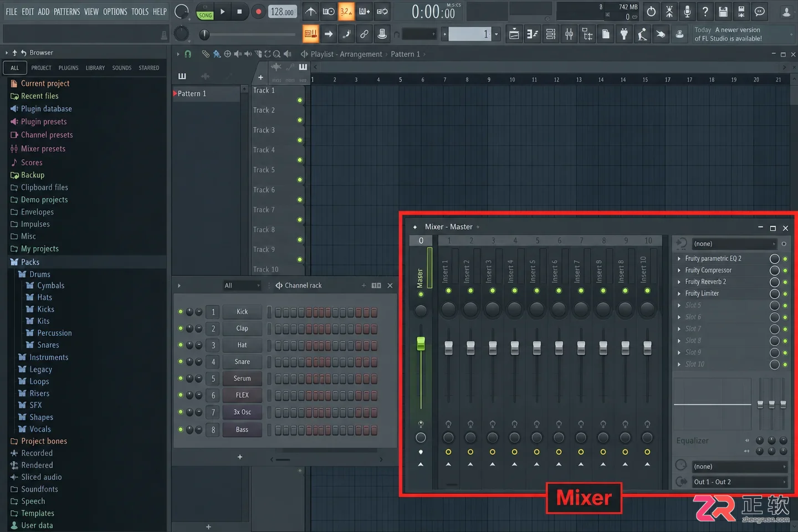Toggle the 3-2-1 countdown before recording
Viewport: 798px width, 532px height.
pyautogui.click(x=346, y=11)
